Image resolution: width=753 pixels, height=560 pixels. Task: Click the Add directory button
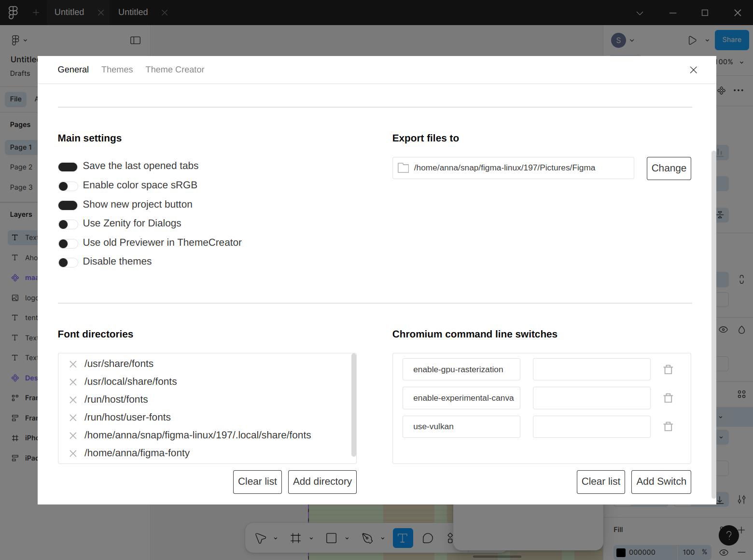click(322, 482)
